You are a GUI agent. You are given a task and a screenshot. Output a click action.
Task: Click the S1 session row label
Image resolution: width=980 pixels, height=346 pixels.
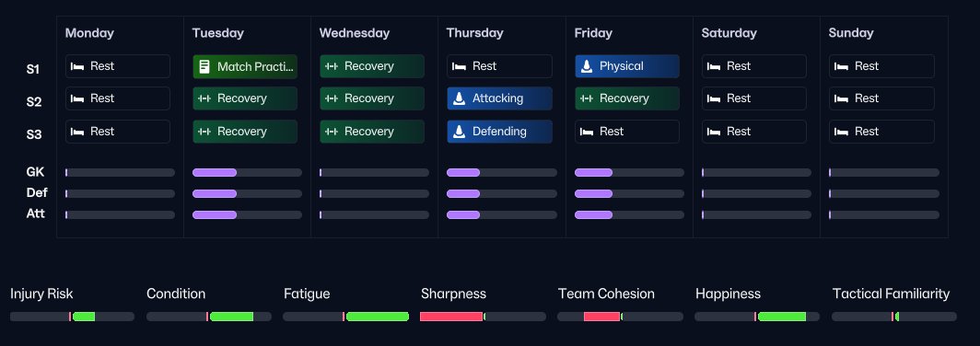click(x=33, y=69)
